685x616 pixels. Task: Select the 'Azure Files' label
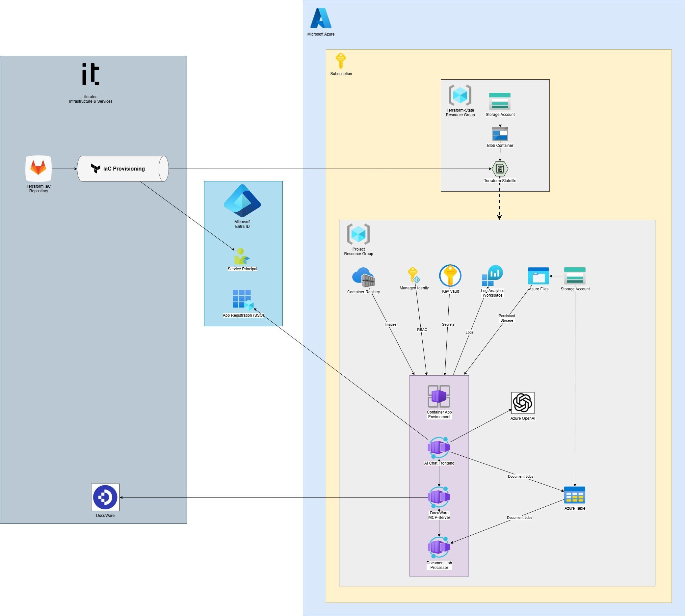539,289
